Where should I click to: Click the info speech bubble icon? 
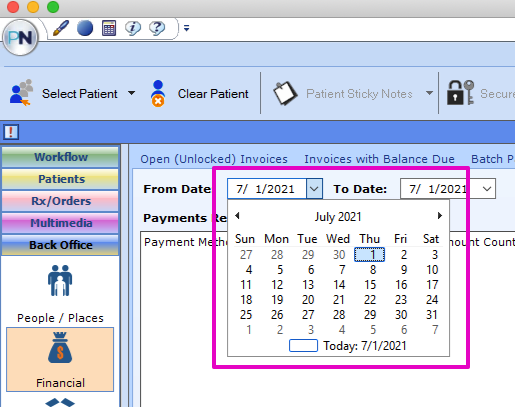tap(133, 28)
